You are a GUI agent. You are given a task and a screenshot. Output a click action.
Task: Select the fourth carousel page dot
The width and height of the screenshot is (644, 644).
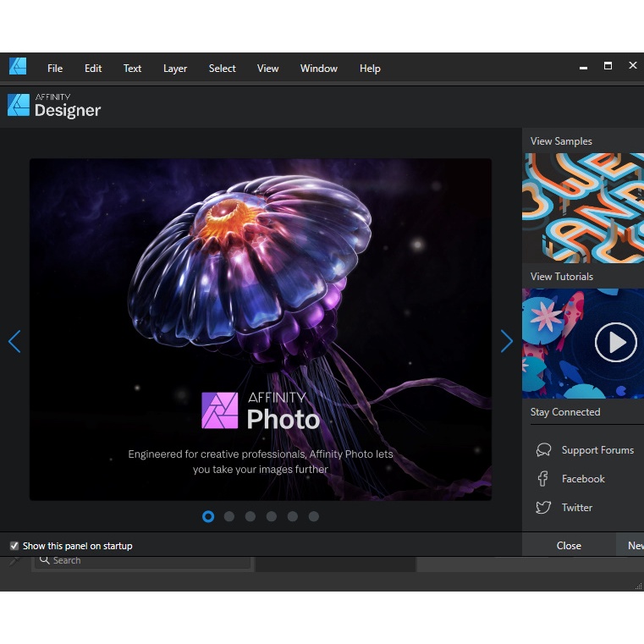272,516
